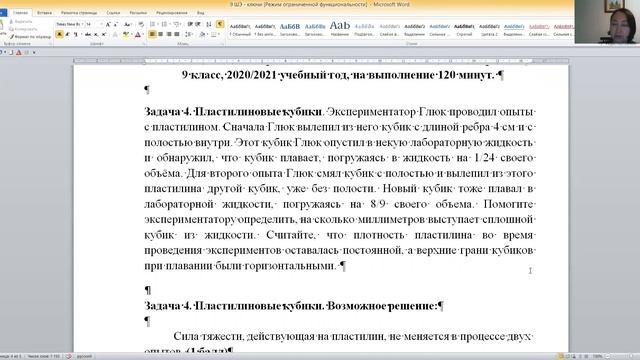The height and width of the screenshot is (360, 640).
Task: Apply the Обычный style
Action: [x=240, y=29]
